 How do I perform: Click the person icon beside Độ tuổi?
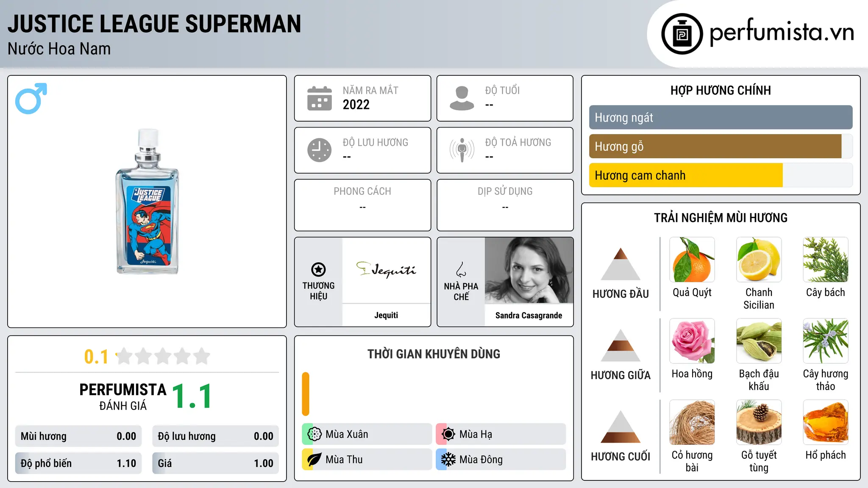tap(462, 98)
